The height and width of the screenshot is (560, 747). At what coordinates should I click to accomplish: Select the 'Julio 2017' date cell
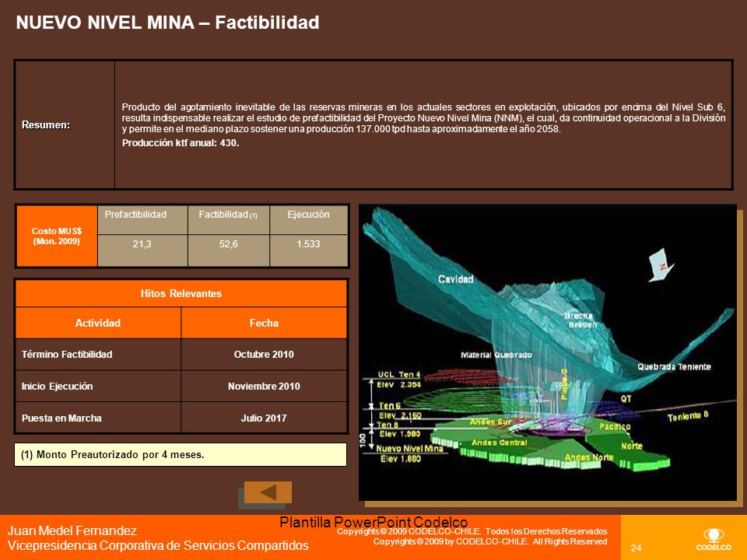tap(264, 418)
